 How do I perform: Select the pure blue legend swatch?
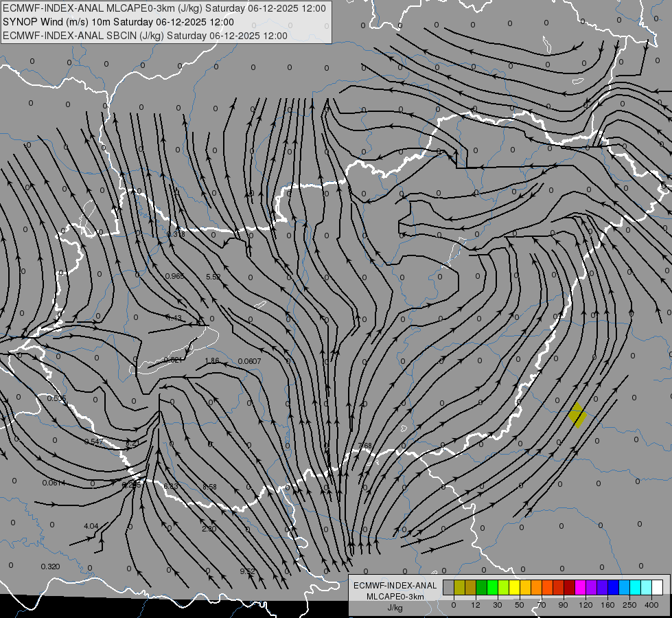tap(613, 587)
